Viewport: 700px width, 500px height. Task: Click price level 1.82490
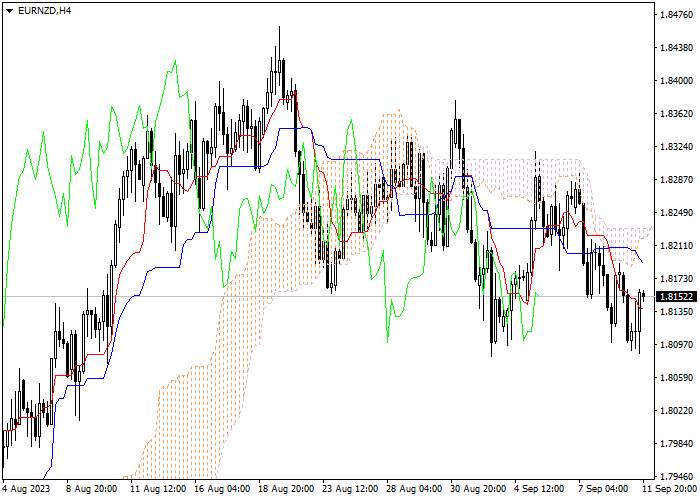[676, 213]
